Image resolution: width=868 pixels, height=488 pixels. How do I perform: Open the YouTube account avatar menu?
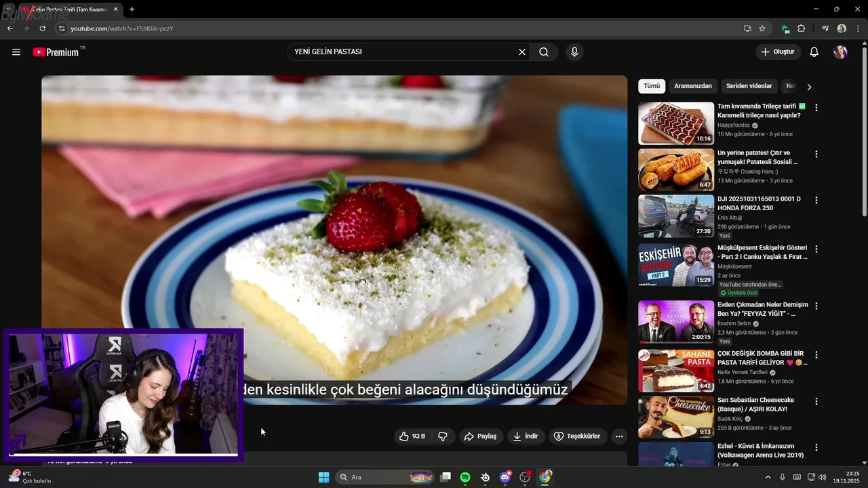tap(840, 52)
